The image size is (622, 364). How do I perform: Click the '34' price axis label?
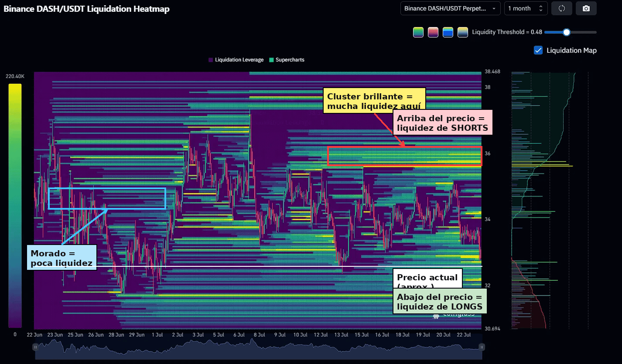488,219
